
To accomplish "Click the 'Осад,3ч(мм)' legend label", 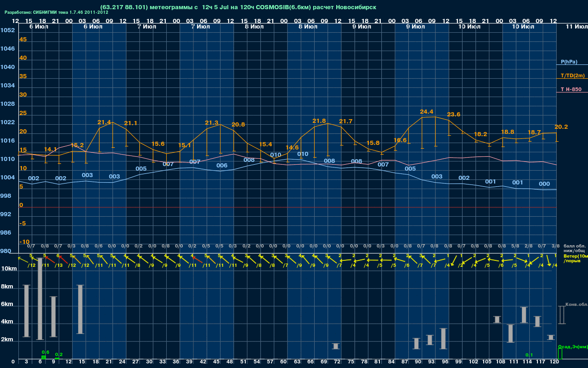I will pyautogui.click(x=573, y=346).
